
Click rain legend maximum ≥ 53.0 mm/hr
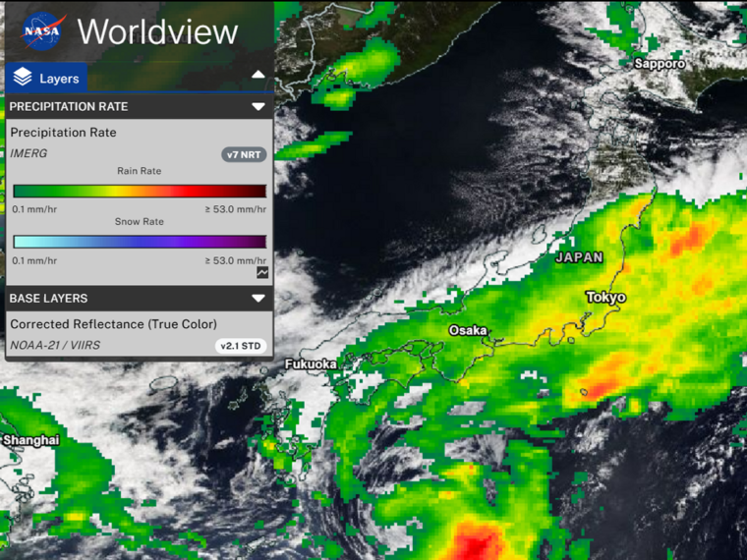pos(235,209)
